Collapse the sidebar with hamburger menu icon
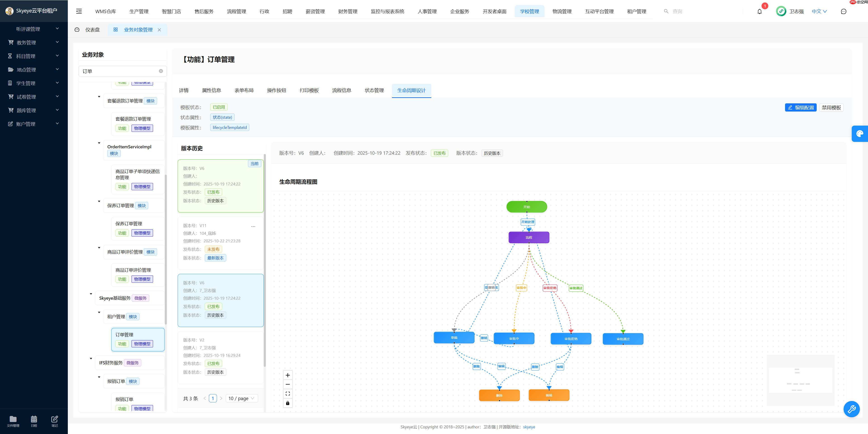 79,11
